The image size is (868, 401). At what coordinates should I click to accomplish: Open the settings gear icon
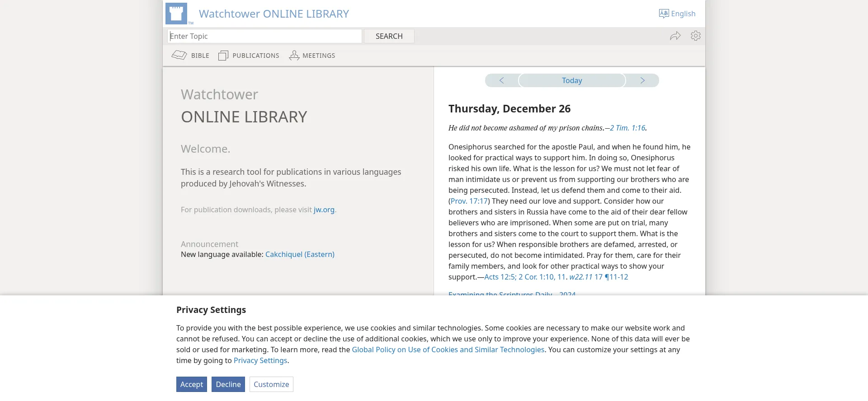(696, 36)
